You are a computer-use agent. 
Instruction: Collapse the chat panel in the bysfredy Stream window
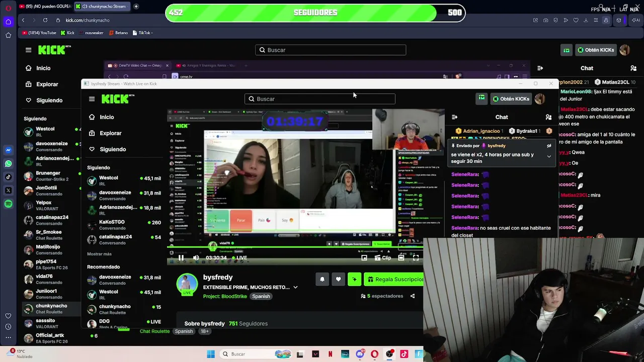(454, 117)
